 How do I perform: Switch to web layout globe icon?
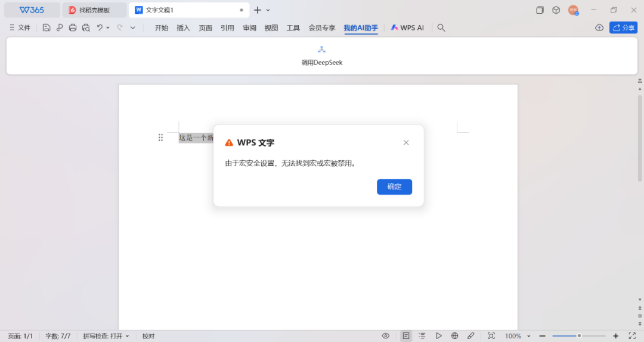click(454, 336)
